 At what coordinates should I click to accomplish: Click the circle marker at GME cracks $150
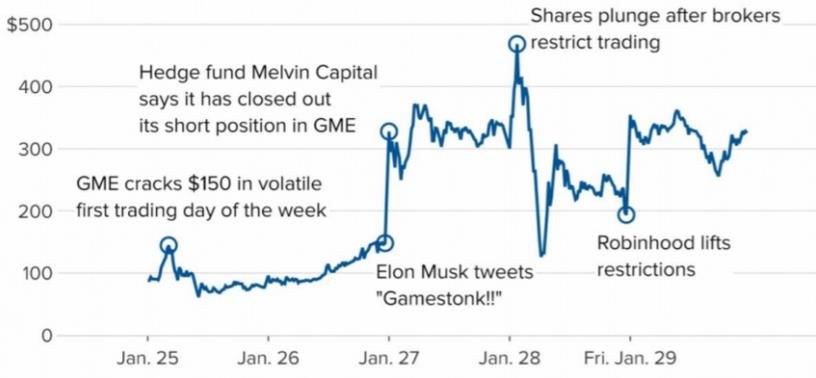(x=169, y=245)
